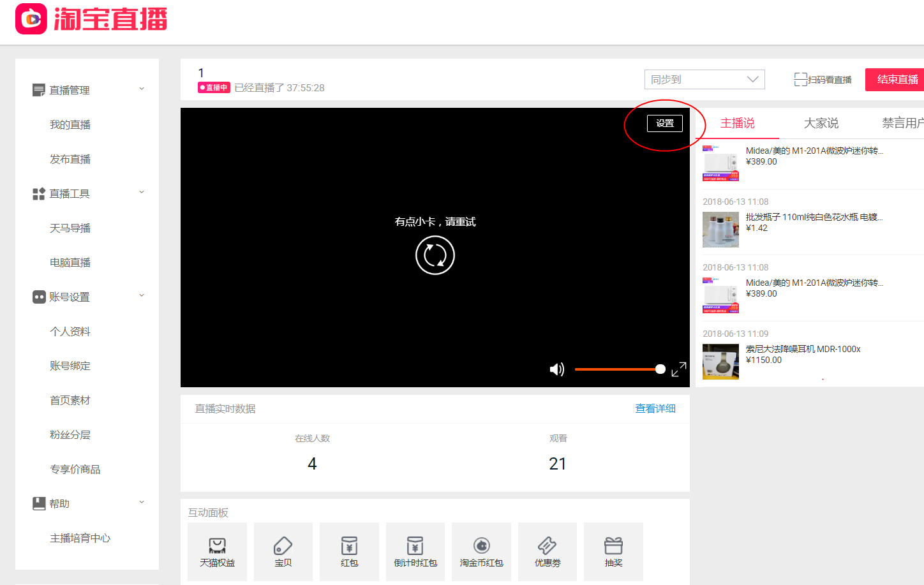Open first Midea microwave product thumbnail

720,163
